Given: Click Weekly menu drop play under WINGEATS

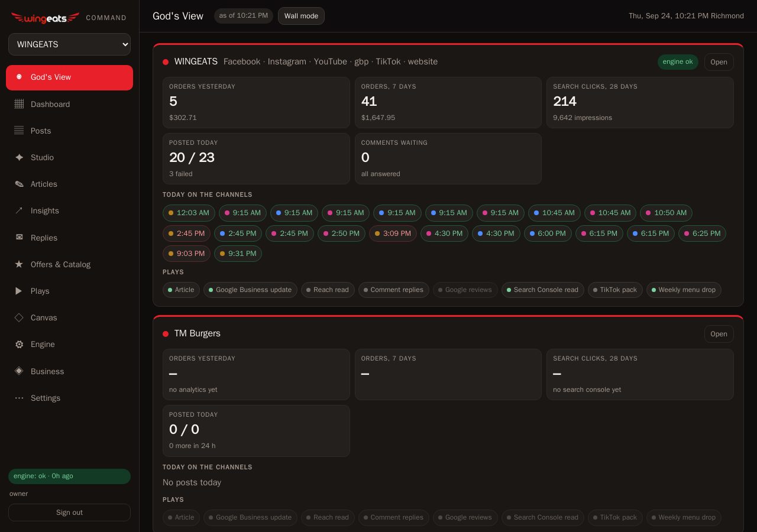Looking at the screenshot, I should [x=684, y=290].
